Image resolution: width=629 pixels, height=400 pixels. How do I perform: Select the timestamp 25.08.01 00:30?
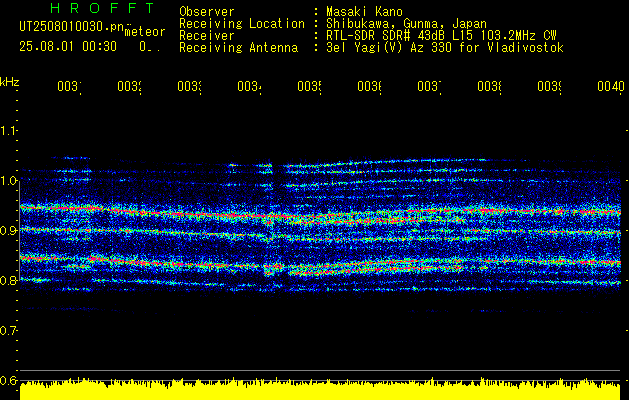[x=68, y=47]
